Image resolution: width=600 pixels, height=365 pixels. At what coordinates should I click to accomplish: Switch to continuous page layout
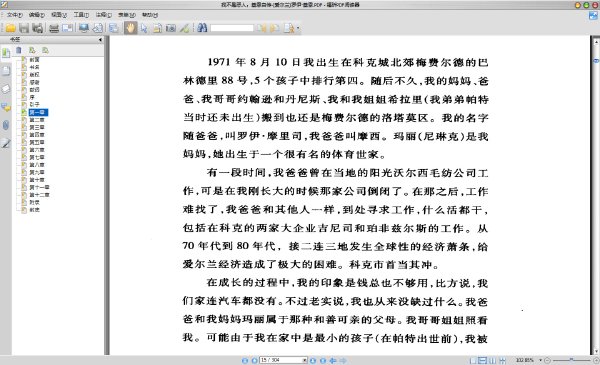[x=483, y=360]
